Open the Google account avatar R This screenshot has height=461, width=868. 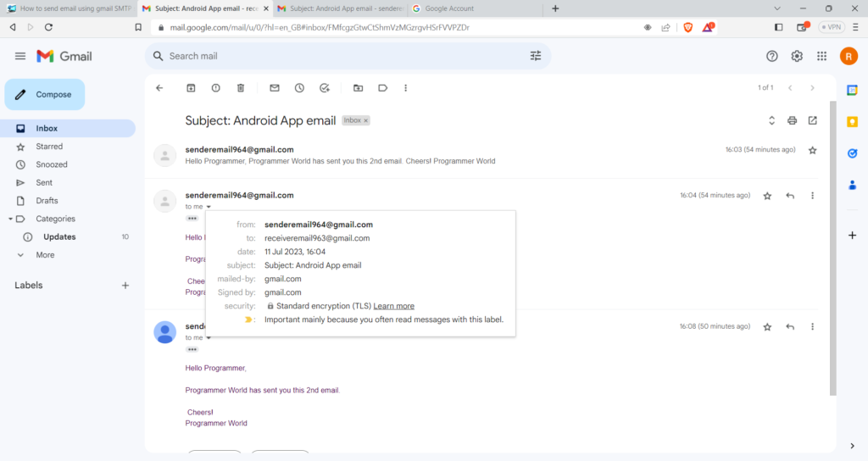click(x=849, y=56)
